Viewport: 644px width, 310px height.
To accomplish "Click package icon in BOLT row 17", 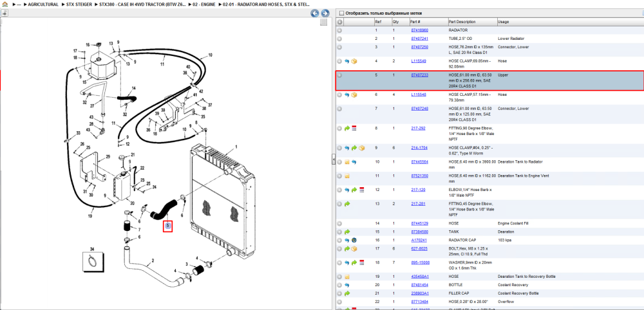I will pos(354,248).
